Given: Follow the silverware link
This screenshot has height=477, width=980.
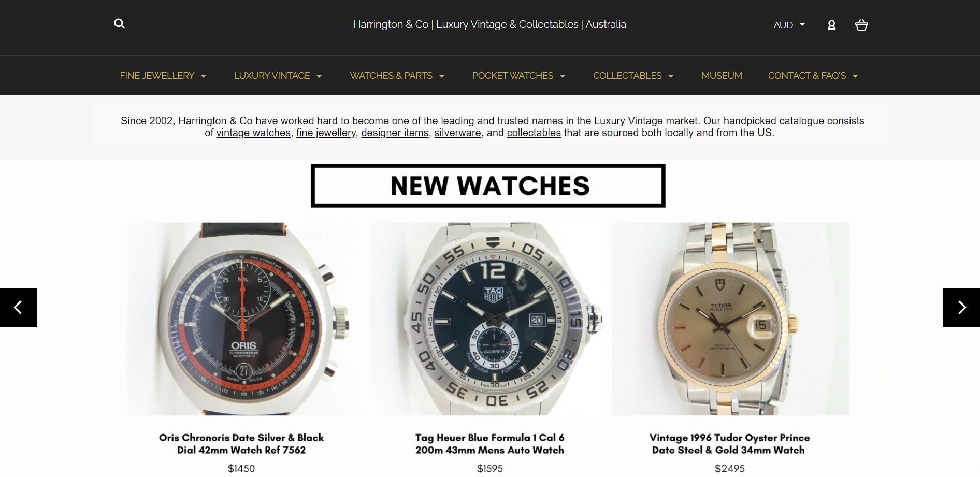Looking at the screenshot, I should click(457, 133).
